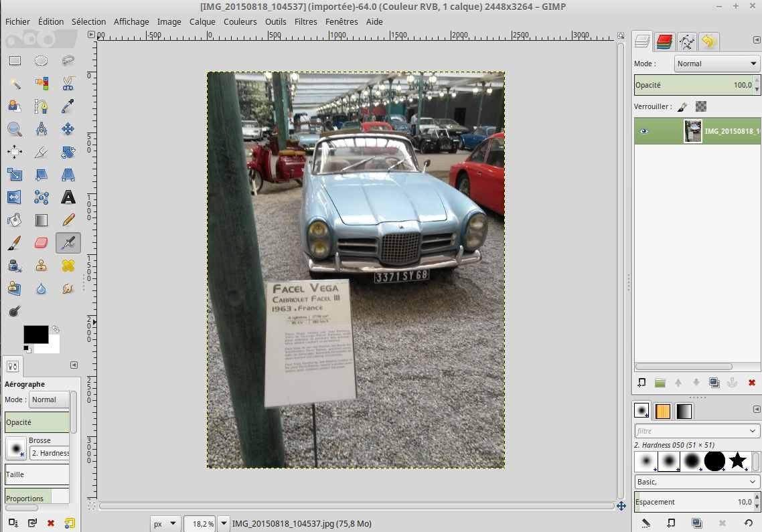Viewport: 762px width, 532px height.
Task: Select the star-shaped brush thumbnail
Action: [737, 460]
